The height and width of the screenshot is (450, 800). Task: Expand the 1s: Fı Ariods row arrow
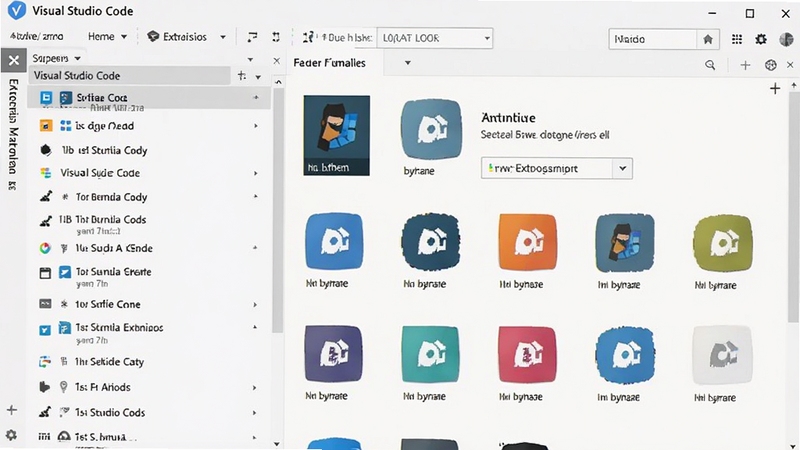[255, 388]
